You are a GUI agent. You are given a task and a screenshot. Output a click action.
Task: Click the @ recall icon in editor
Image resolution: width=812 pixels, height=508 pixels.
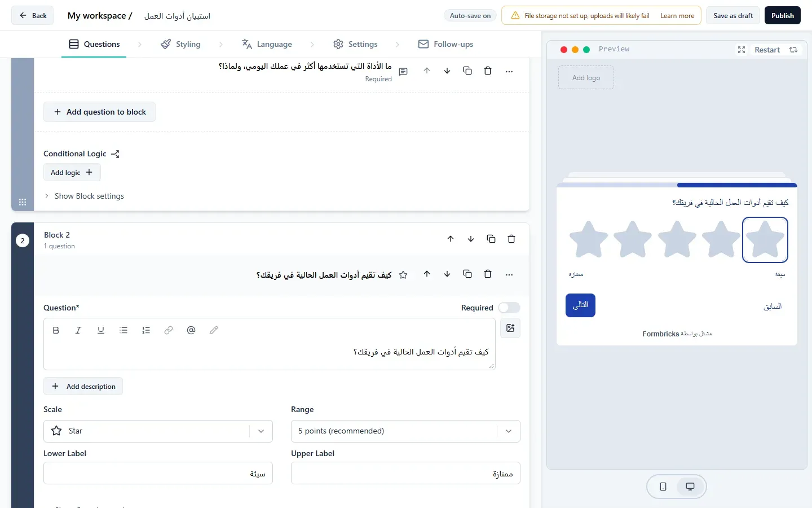pyautogui.click(x=191, y=330)
